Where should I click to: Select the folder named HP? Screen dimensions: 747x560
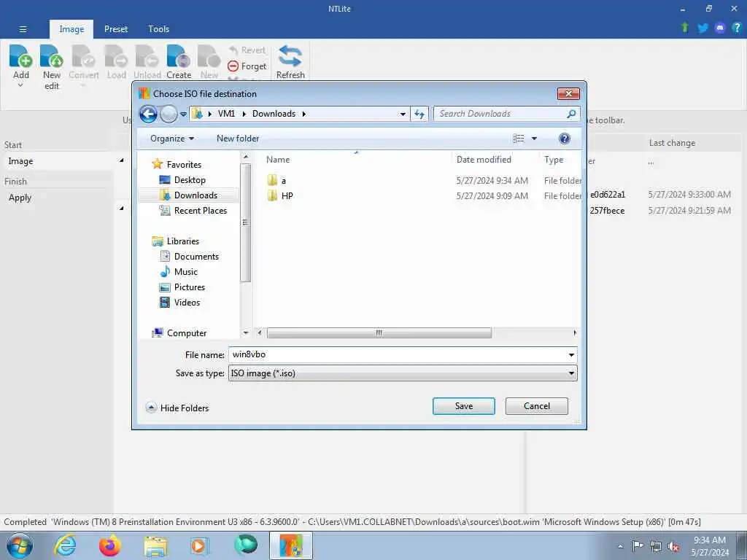tap(280, 195)
